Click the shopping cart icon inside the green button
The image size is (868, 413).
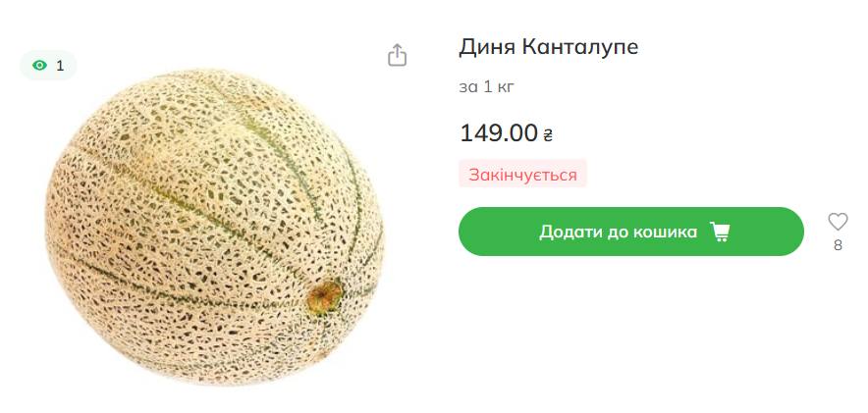(x=720, y=232)
